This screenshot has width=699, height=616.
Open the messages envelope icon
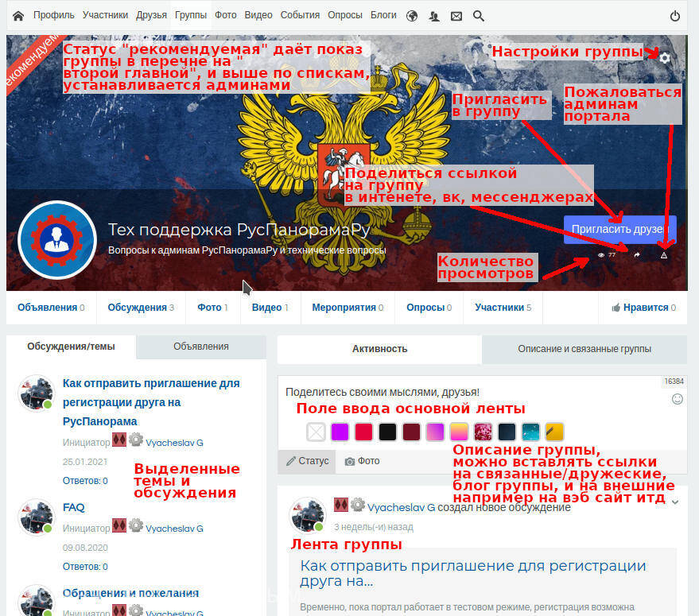point(456,16)
